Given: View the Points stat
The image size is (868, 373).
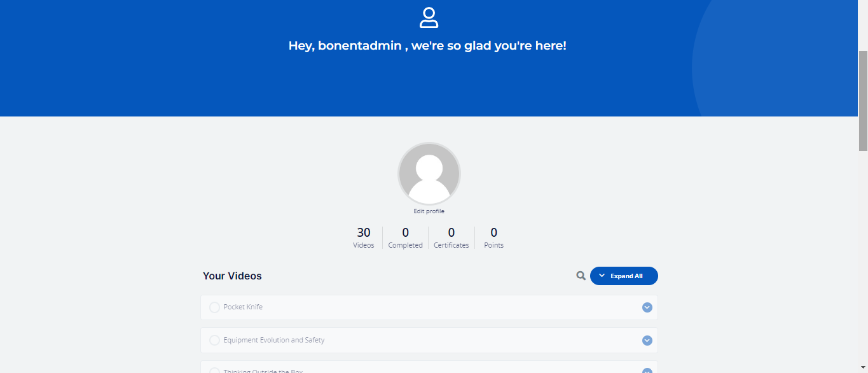Looking at the screenshot, I should click(493, 237).
